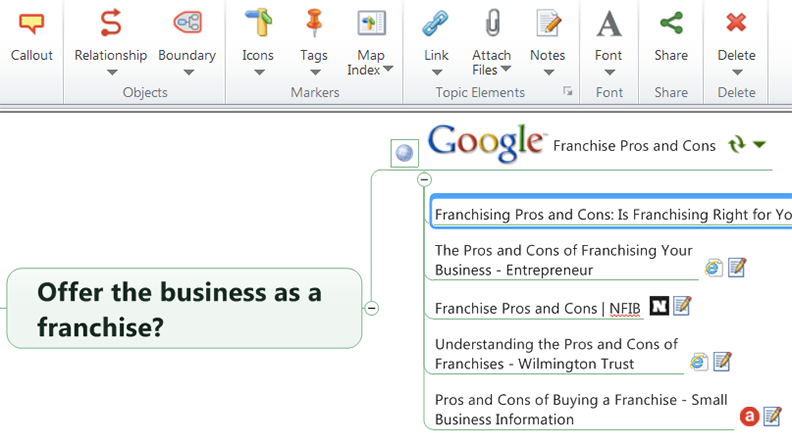The height and width of the screenshot is (444, 792).
Task: Collapse the Google search results branch
Action: click(424, 179)
